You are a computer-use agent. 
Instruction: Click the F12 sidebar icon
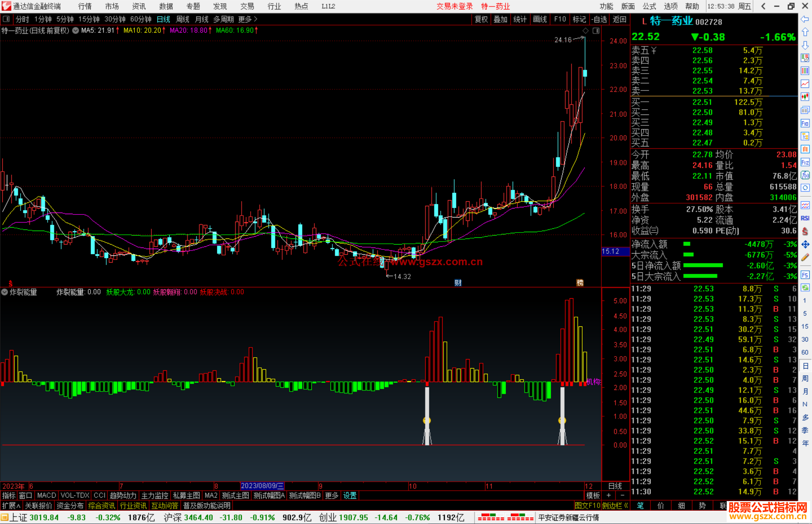click(x=805, y=162)
